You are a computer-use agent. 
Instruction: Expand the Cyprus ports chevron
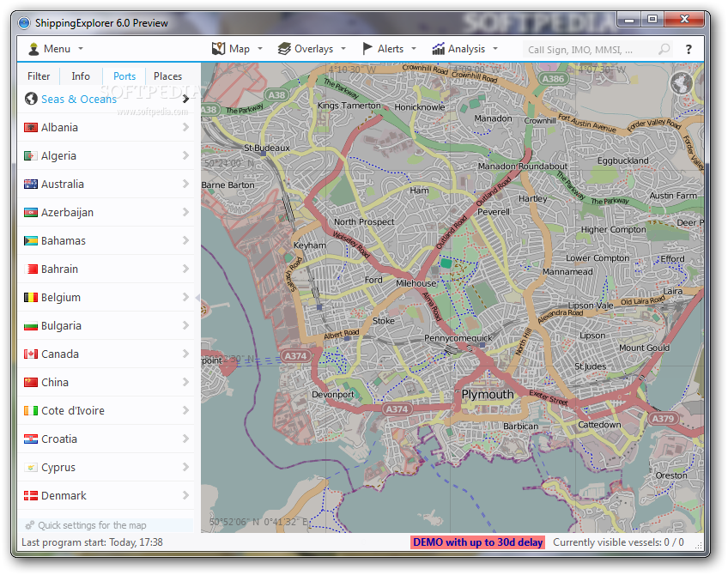coord(185,467)
